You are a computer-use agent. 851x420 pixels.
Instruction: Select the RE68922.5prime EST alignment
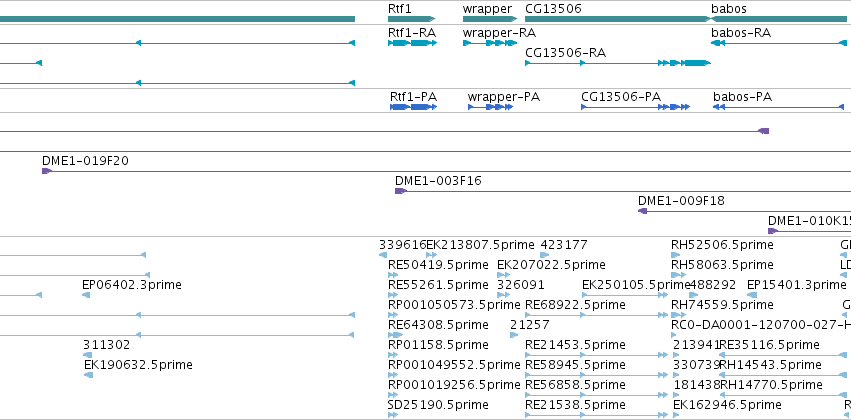[596, 315]
